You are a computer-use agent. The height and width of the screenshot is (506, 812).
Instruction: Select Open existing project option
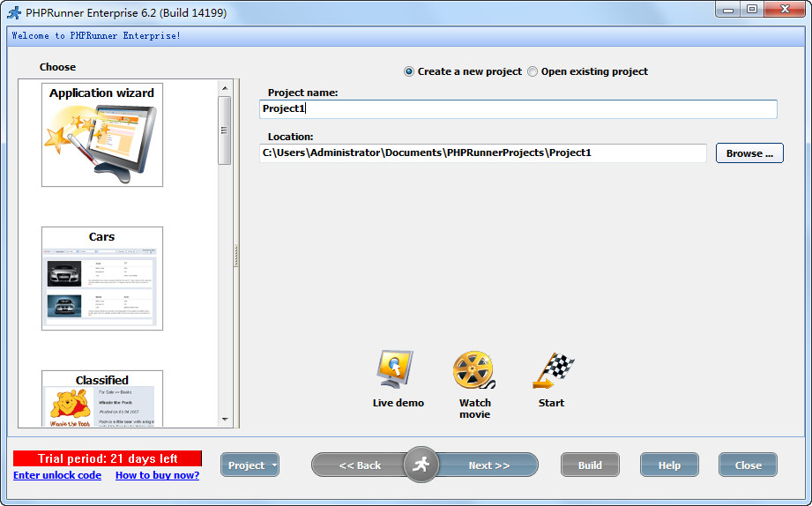[x=587, y=71]
